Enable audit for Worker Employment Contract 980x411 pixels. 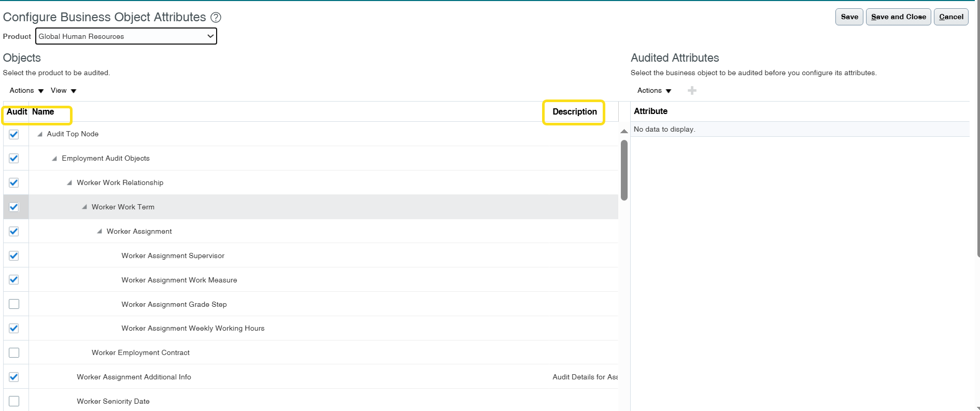pyautogui.click(x=14, y=353)
